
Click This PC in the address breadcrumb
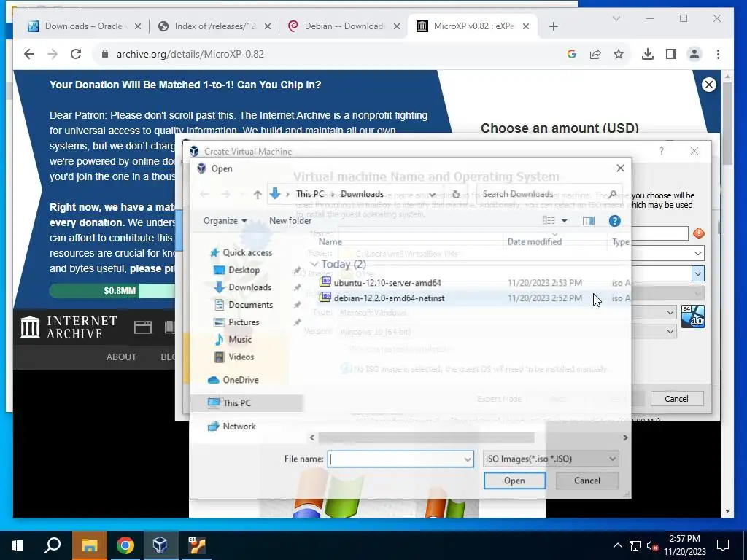[309, 194]
